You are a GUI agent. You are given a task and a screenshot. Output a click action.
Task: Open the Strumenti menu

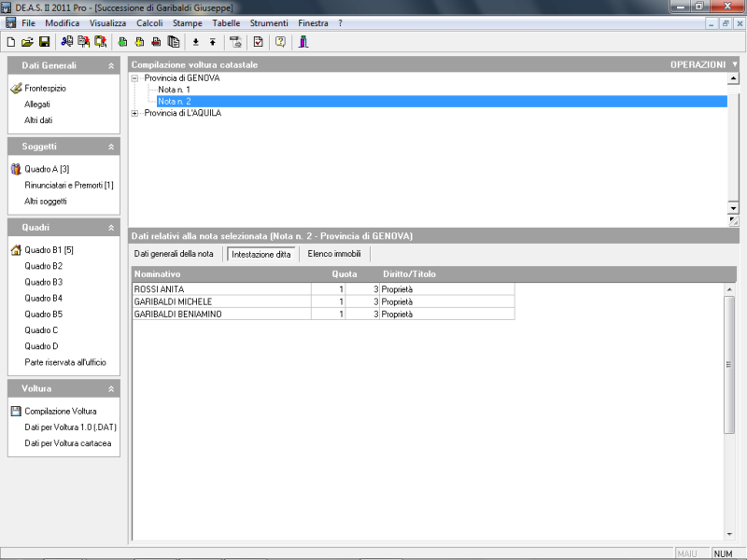[x=269, y=23]
